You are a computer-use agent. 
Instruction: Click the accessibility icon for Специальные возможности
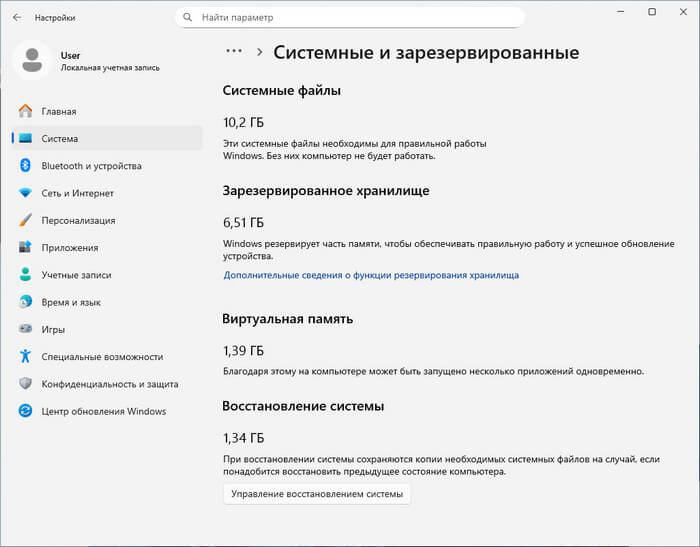[x=25, y=356]
